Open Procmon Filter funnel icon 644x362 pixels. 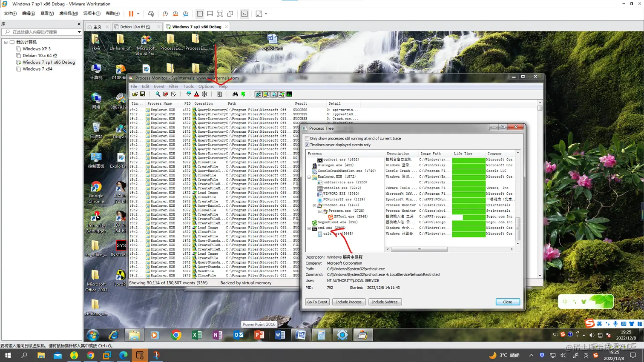(x=189, y=94)
